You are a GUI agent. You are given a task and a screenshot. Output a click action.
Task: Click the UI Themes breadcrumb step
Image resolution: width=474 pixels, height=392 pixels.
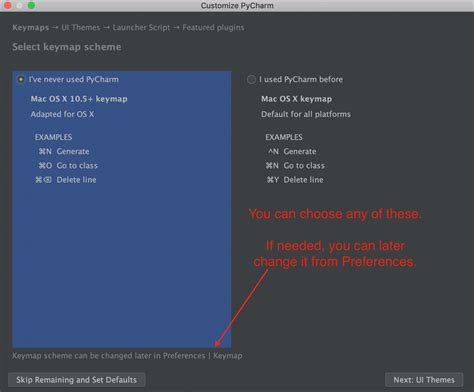81,28
